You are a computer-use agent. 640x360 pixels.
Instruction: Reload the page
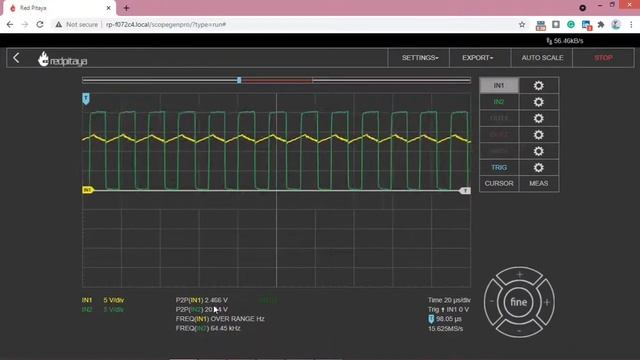(40, 24)
